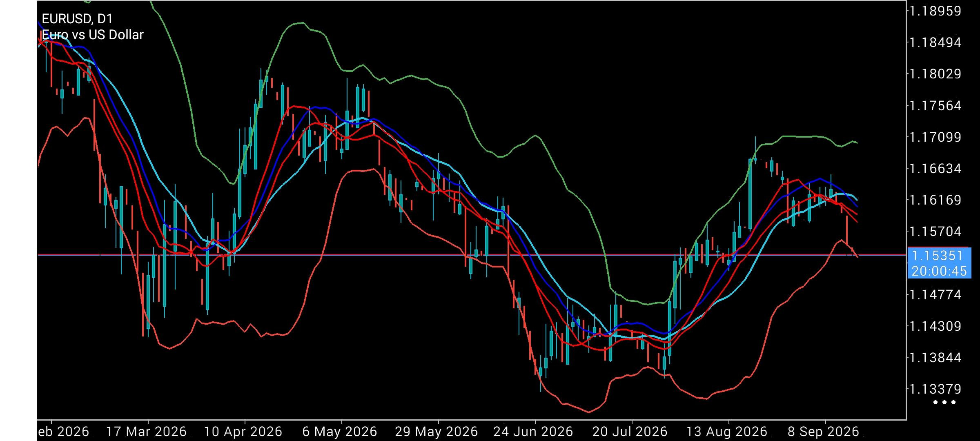The width and height of the screenshot is (980, 441).
Task: Tap the candle countdown timer 20:00:45
Action: (939, 271)
